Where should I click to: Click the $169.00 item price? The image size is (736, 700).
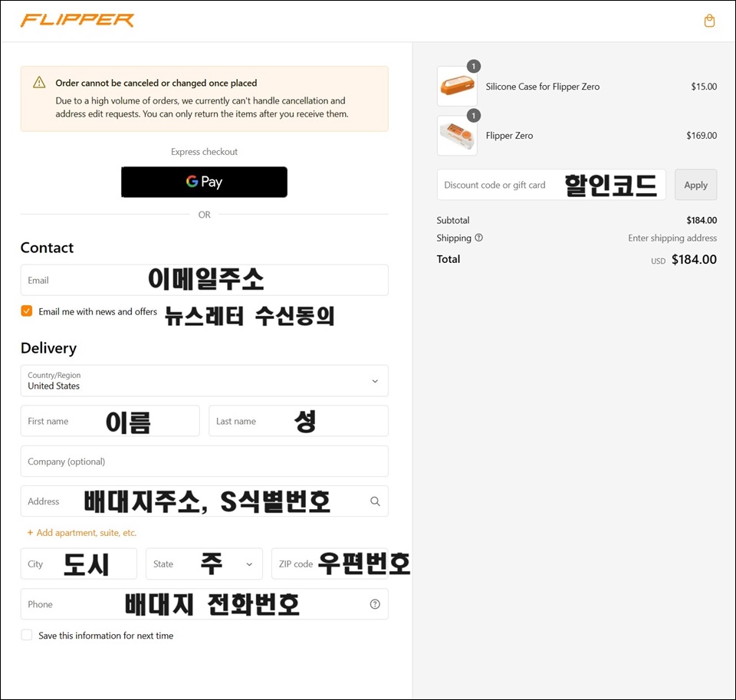(701, 136)
